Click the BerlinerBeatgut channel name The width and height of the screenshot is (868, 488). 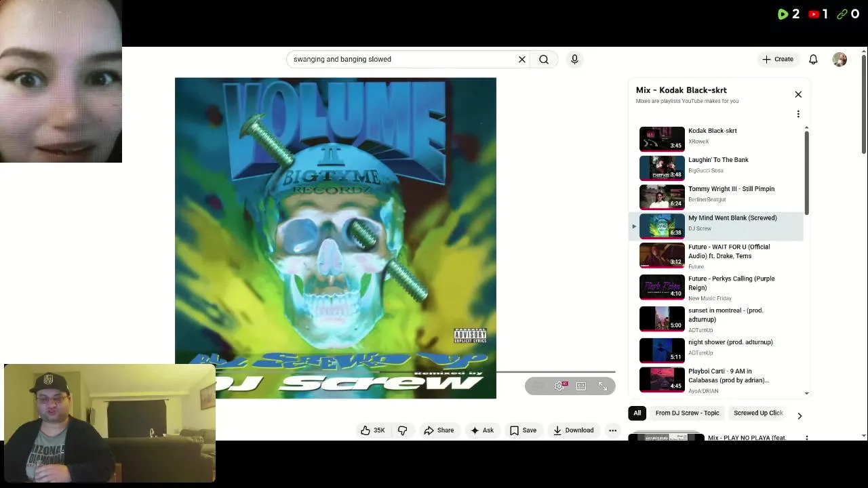707,200
